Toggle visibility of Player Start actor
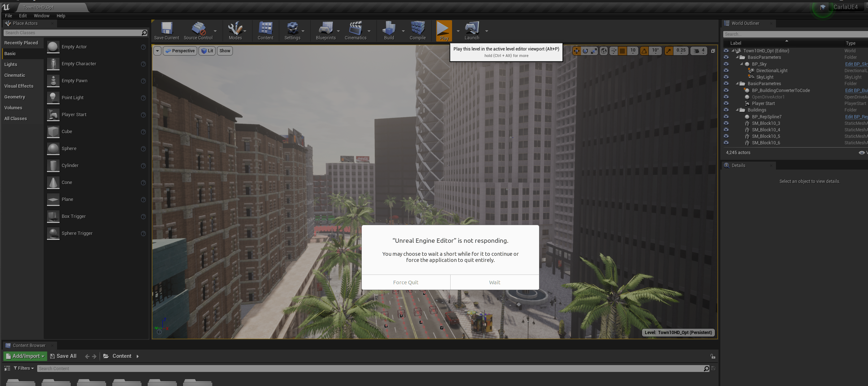This screenshot has height=386, width=868. click(x=726, y=103)
